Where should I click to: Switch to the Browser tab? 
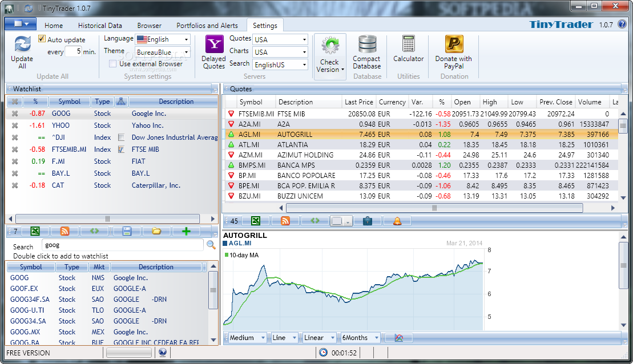tap(150, 26)
